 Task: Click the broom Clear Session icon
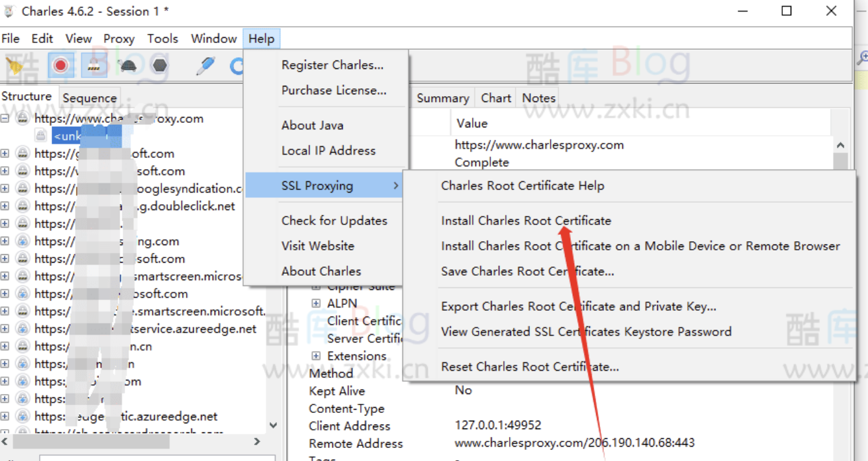pos(14,65)
